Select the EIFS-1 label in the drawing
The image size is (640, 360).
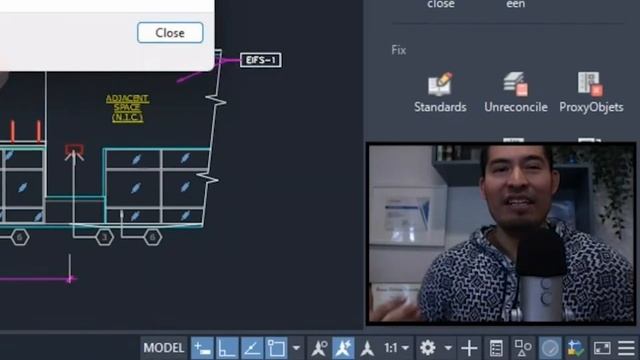point(261,60)
